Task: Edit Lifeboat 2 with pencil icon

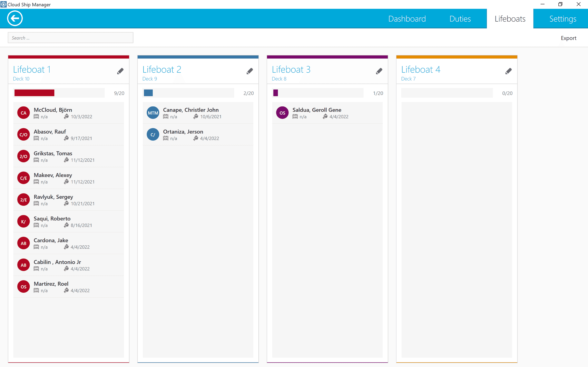Action: click(x=250, y=71)
